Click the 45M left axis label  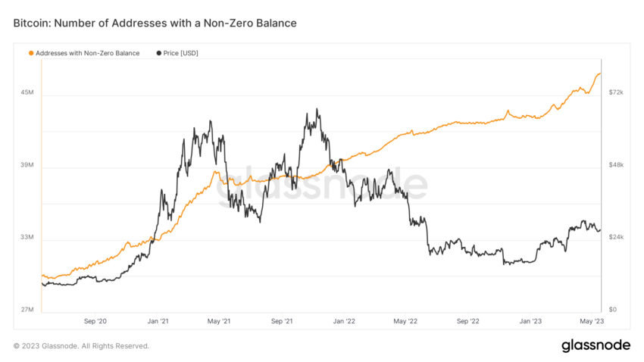(x=27, y=92)
